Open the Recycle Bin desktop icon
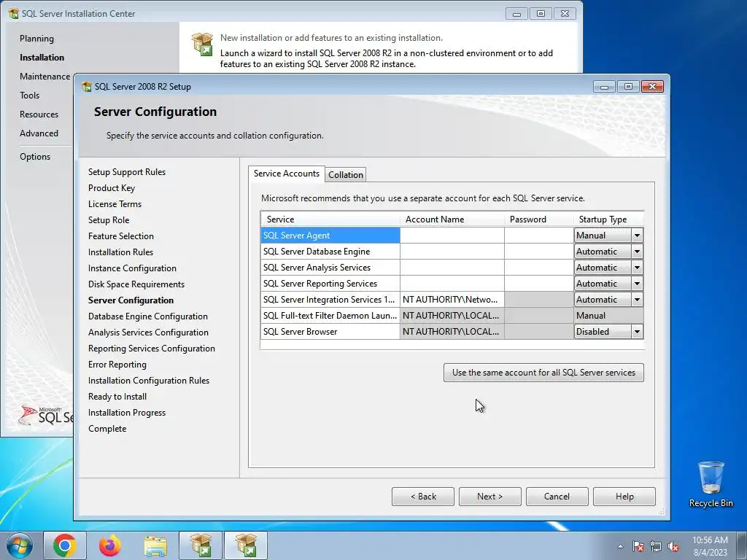Screen dimensions: 747x560 click(x=711, y=484)
